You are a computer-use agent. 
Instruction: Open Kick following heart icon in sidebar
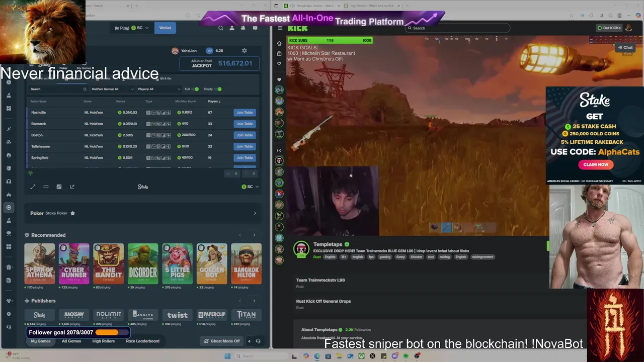[x=279, y=63]
